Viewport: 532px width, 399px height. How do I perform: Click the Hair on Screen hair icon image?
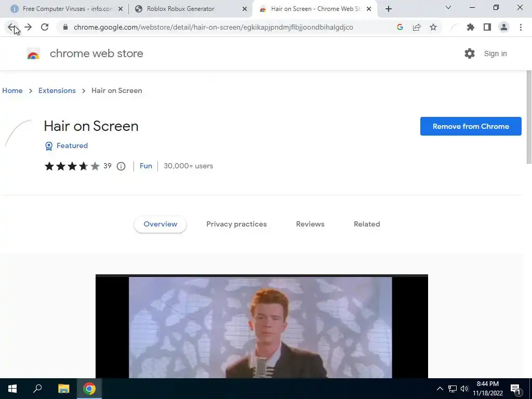19,134
